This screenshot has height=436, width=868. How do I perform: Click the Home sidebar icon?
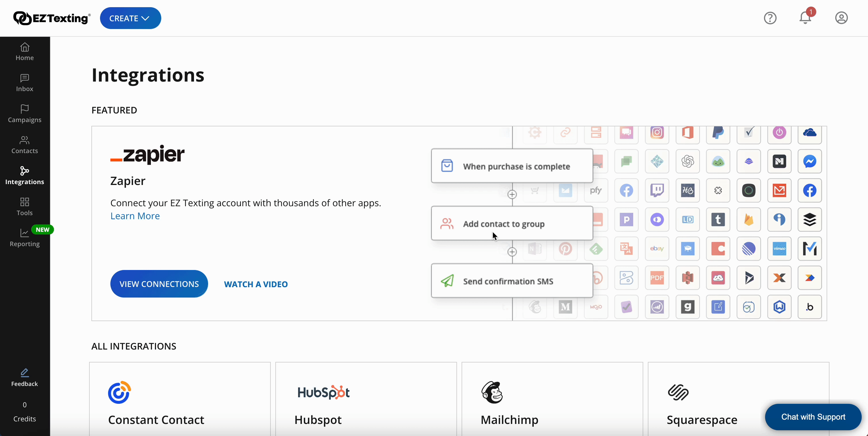[24, 51]
